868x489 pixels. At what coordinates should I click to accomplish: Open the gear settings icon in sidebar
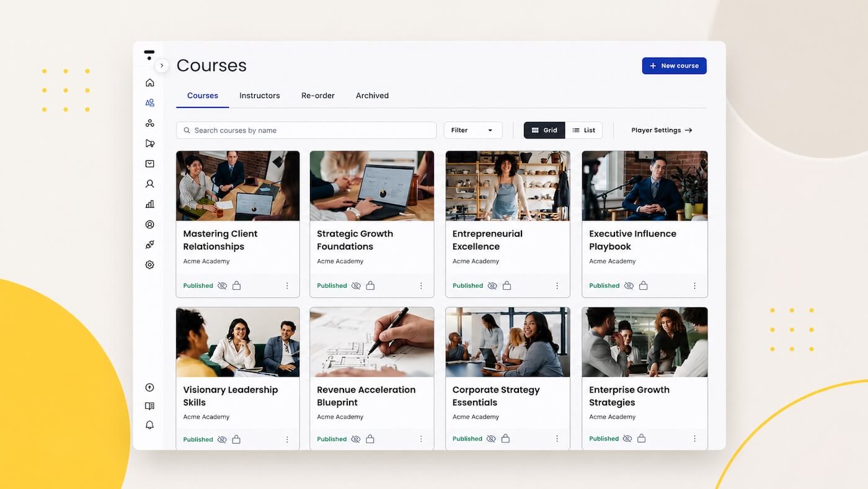click(149, 265)
